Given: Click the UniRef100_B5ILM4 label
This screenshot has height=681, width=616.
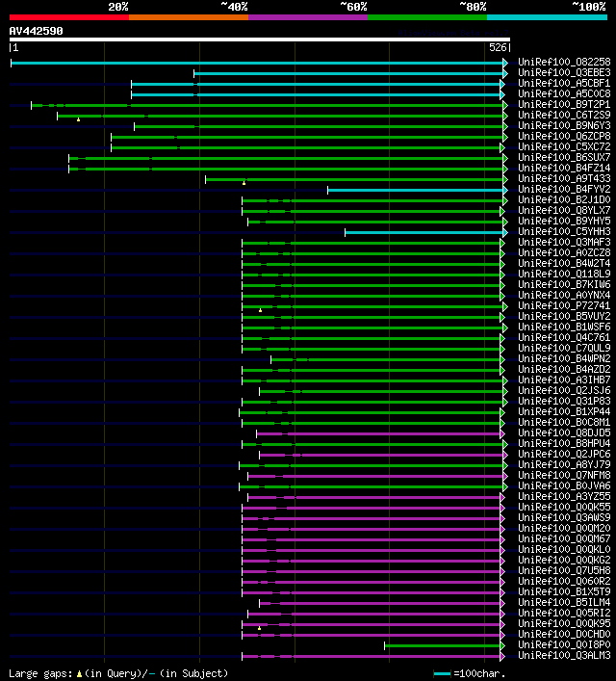Looking at the screenshot, I should click(564, 602).
